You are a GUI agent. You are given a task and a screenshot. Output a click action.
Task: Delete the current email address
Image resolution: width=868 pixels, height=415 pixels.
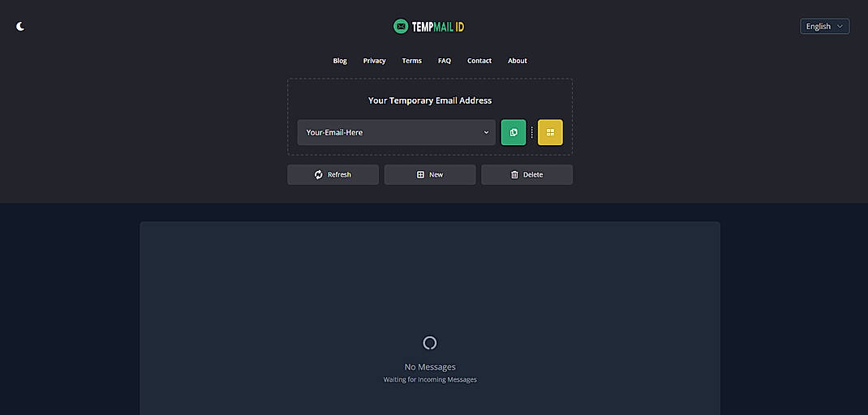(527, 175)
